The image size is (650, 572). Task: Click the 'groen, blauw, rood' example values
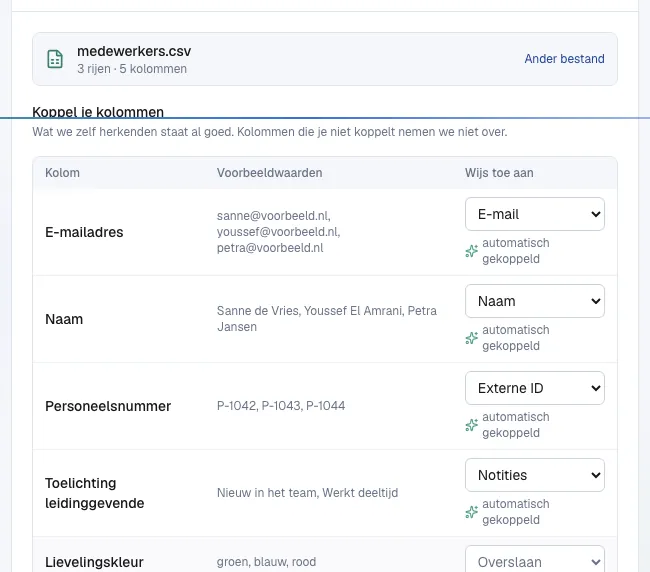266,562
